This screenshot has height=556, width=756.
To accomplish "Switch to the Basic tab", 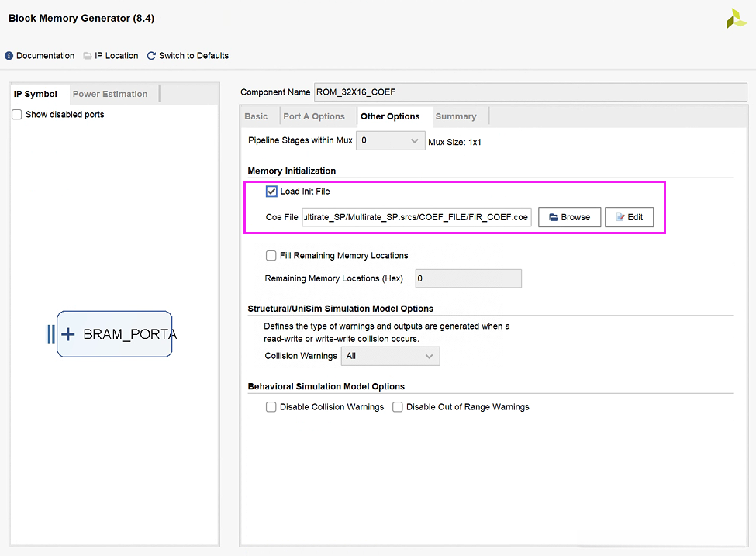I will [256, 116].
